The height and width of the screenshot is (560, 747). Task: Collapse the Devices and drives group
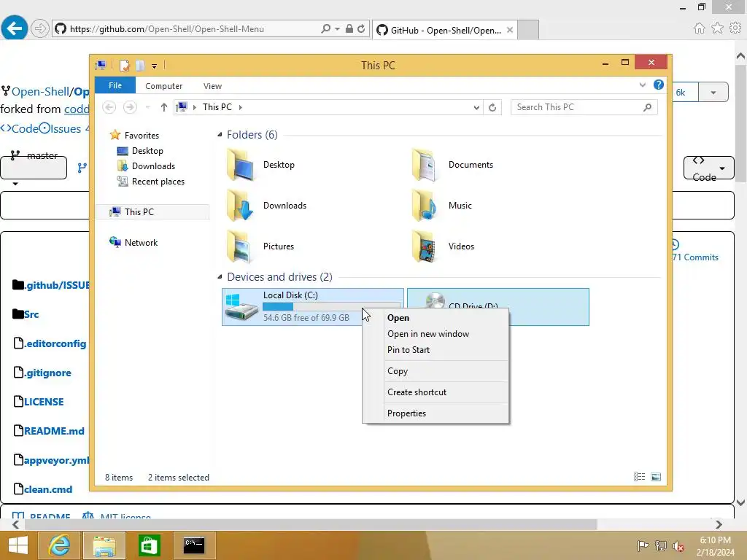pos(220,276)
